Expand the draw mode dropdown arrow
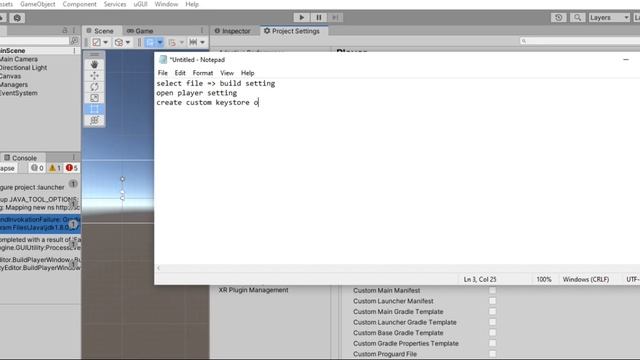This screenshot has height=360, width=640. (106, 42)
